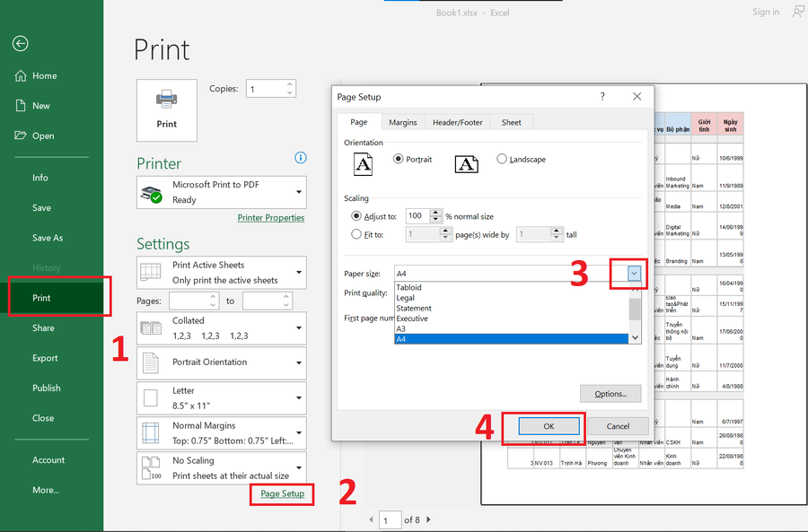The width and height of the screenshot is (808, 532).
Task: Switch to the Header/Footer tab
Action: pos(458,123)
